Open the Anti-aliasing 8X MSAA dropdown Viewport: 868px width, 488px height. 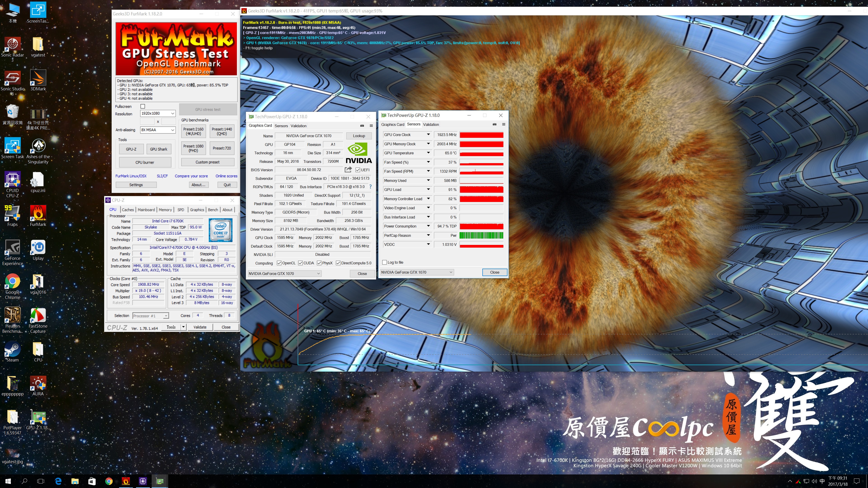(x=158, y=130)
